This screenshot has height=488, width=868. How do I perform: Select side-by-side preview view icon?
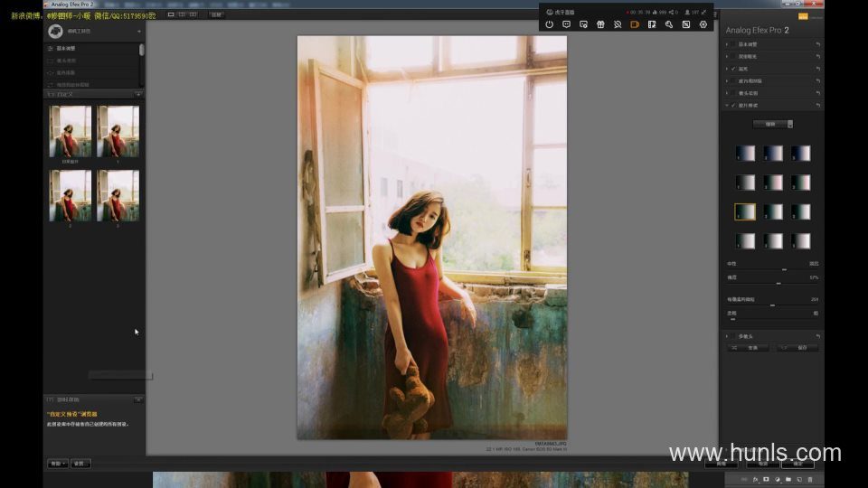[193, 14]
